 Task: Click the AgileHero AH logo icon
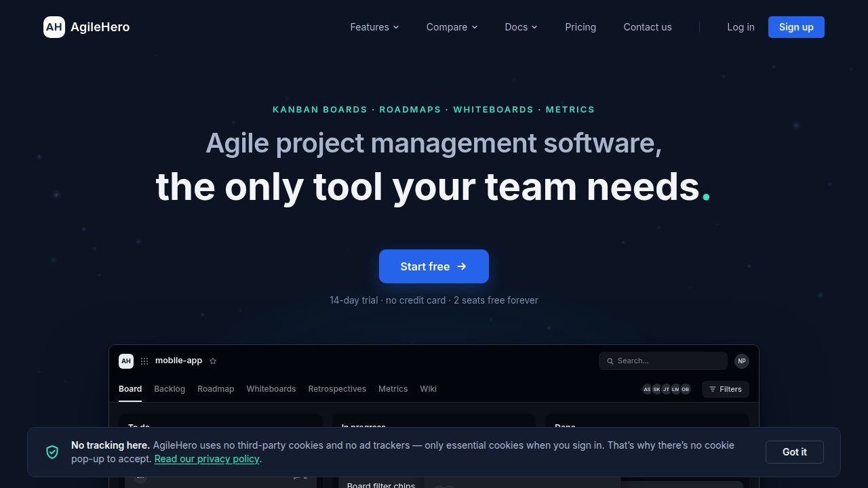pos(54,27)
